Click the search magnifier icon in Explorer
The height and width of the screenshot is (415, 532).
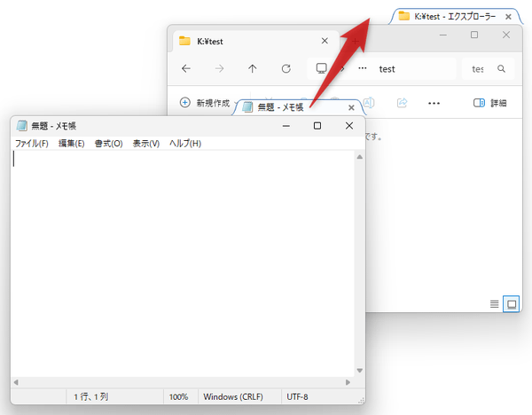tap(501, 69)
